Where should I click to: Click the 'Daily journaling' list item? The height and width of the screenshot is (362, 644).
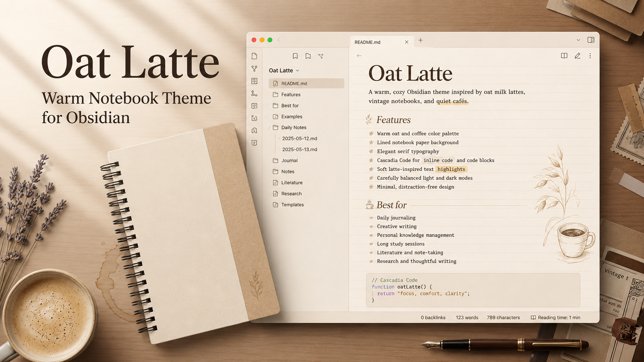coord(396,218)
